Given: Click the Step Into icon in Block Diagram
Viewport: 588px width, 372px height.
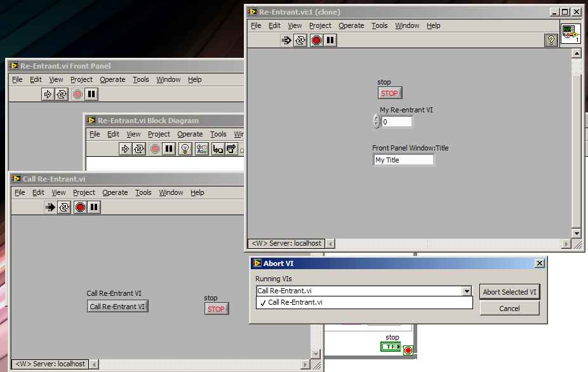Looking at the screenshot, I should click(218, 149).
